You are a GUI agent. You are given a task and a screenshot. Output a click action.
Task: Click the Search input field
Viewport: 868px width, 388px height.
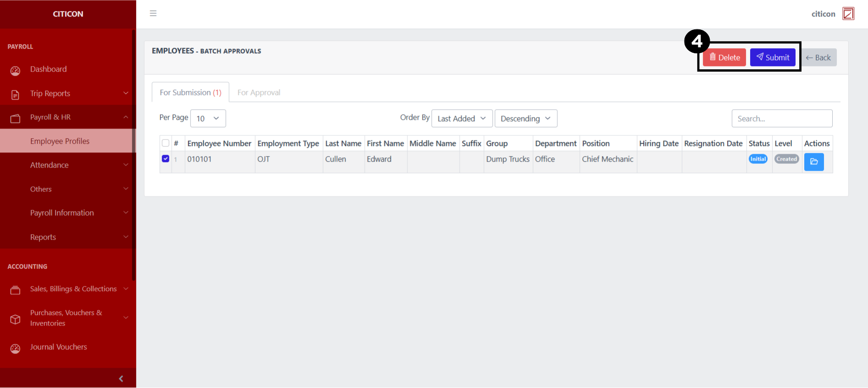pos(781,118)
